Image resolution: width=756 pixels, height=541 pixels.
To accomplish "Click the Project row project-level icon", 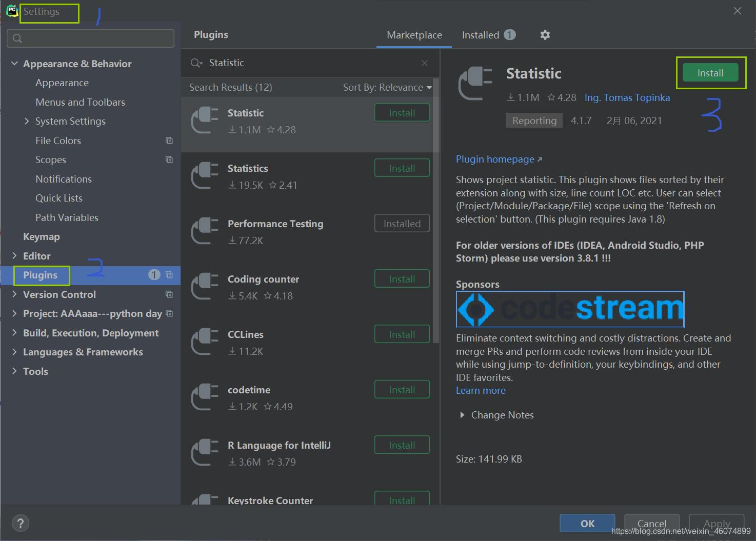I will pos(169,313).
